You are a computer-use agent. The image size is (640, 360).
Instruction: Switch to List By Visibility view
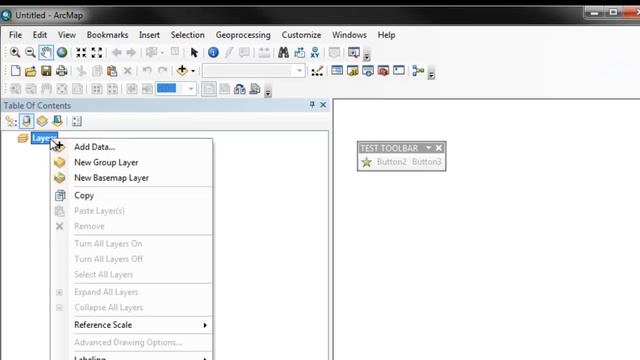42,121
